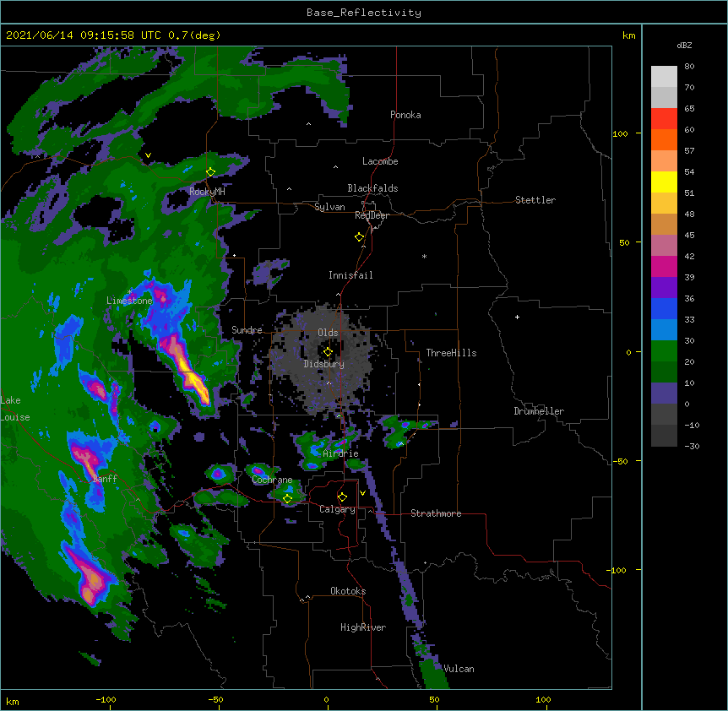The width and height of the screenshot is (728, 711).
Task: Click the 80 value topping the dBZ legend
Action: click(x=689, y=67)
